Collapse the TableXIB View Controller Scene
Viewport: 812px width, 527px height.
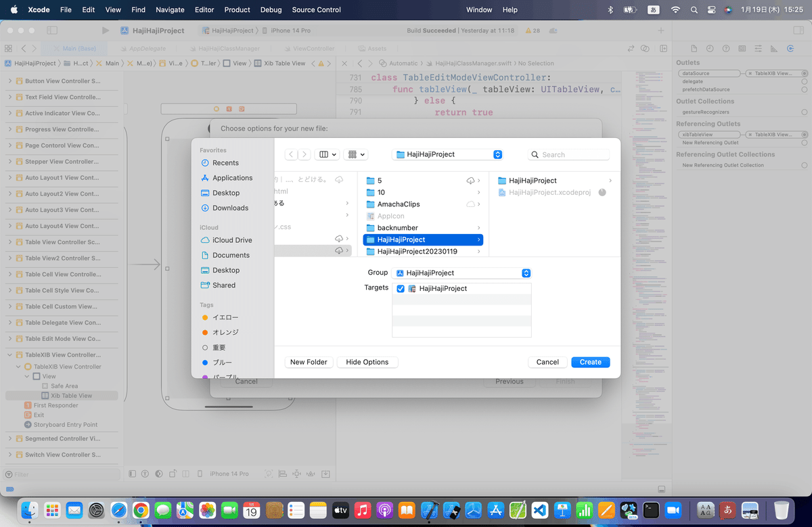click(10, 354)
